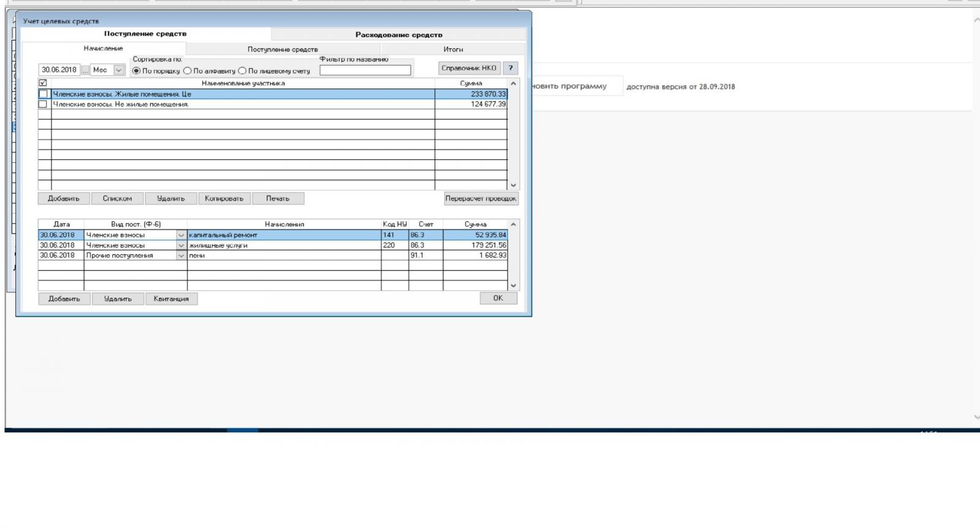
Task: Open the 'Итоги' tab
Action: tap(453, 49)
